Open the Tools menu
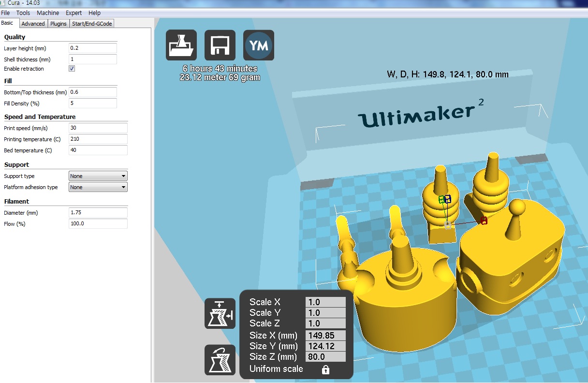588x383 pixels. pos(23,13)
